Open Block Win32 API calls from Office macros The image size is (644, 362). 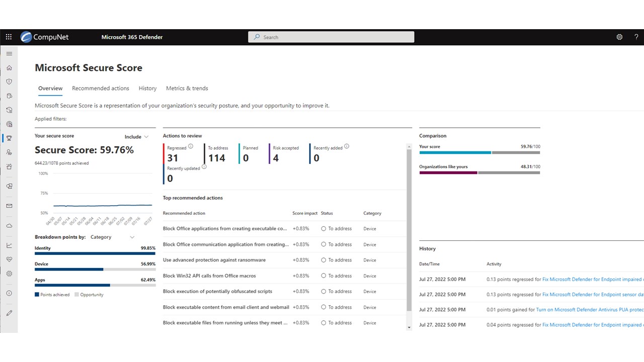click(x=209, y=276)
